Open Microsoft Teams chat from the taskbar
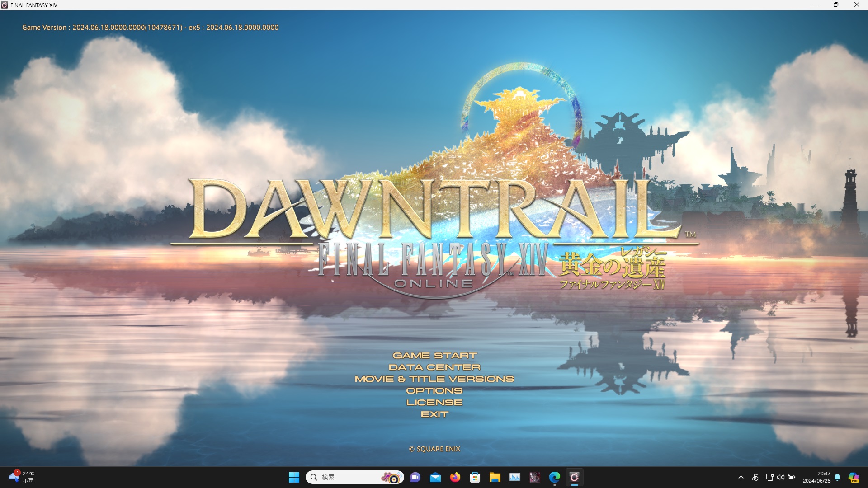Image resolution: width=868 pixels, height=488 pixels. click(415, 477)
